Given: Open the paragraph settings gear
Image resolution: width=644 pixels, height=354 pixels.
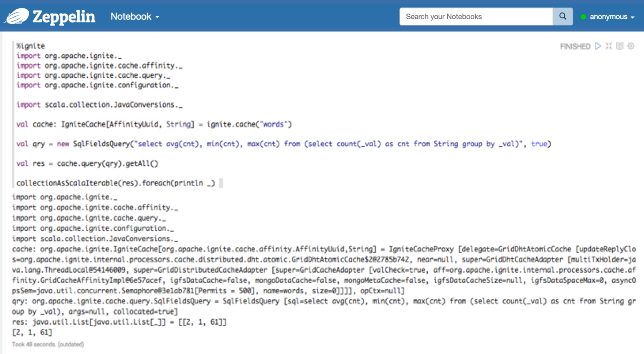Looking at the screenshot, I should [x=631, y=46].
